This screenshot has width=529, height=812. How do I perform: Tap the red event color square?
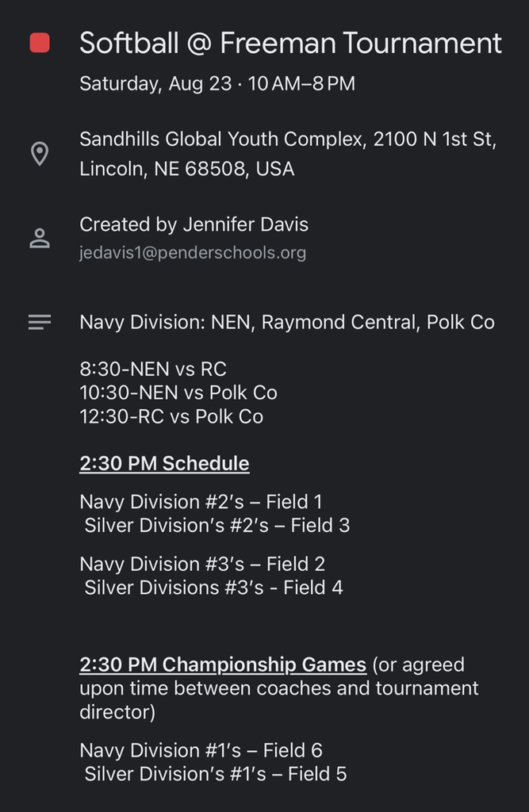click(40, 43)
